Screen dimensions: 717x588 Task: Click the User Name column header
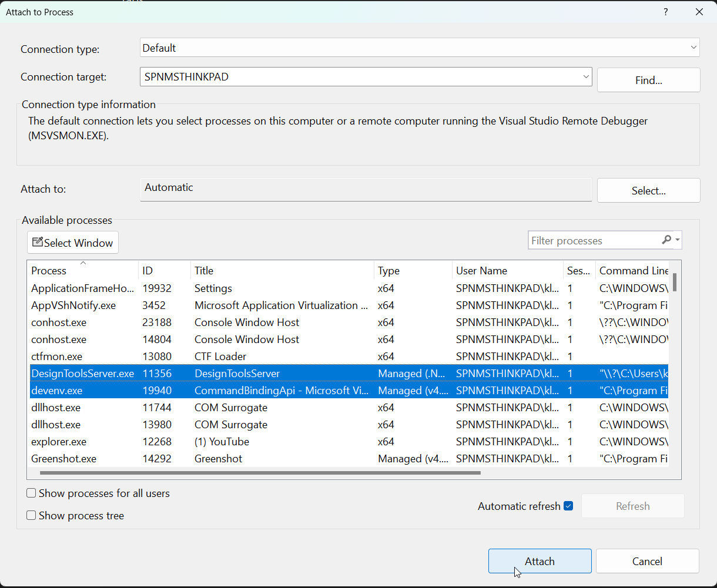pyautogui.click(x=481, y=270)
